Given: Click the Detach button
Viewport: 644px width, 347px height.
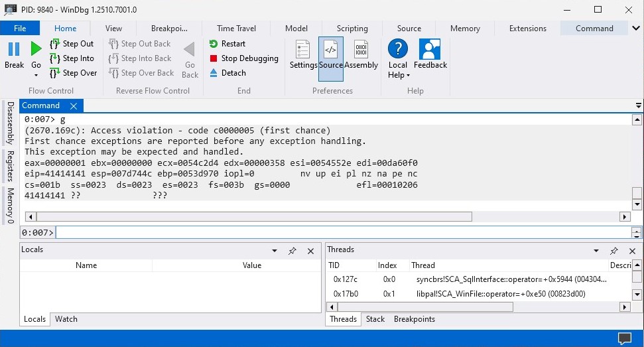Looking at the screenshot, I should pos(227,73).
